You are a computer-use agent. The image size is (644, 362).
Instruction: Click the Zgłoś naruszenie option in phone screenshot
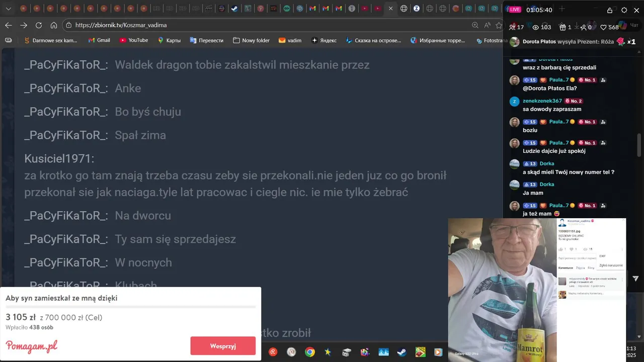click(611, 265)
